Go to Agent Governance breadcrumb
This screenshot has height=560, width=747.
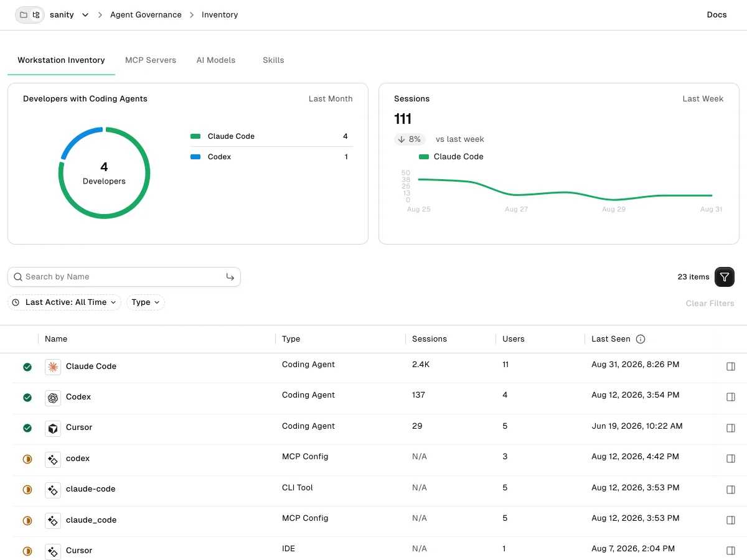click(x=146, y=15)
